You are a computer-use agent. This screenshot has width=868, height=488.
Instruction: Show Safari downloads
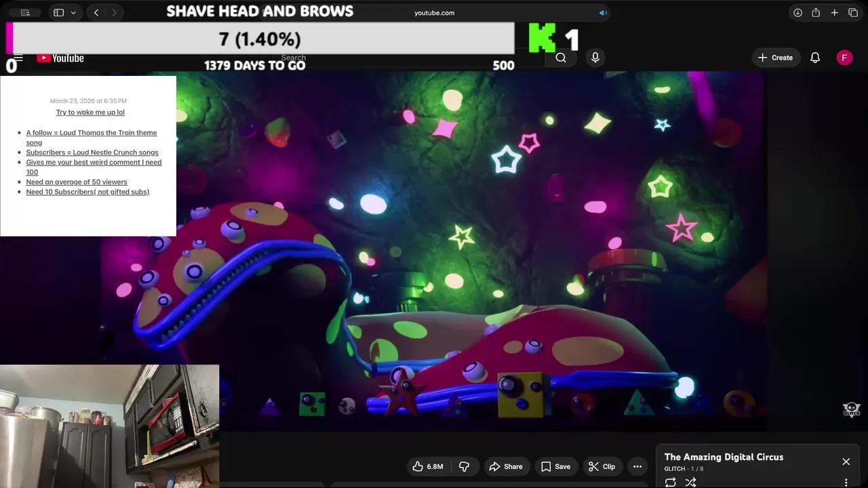click(x=797, y=12)
